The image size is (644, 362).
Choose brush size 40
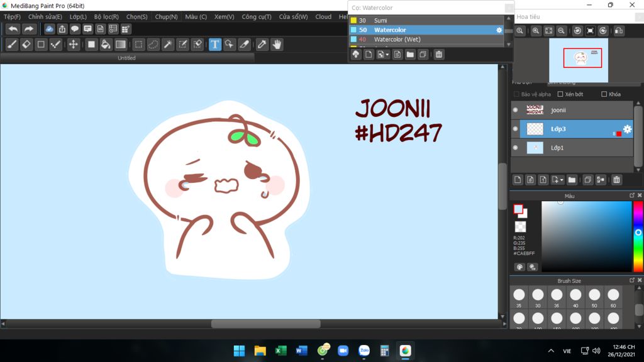(x=575, y=297)
